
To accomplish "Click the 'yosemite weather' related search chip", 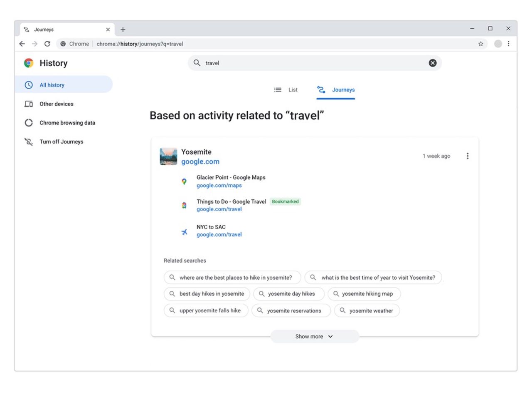I will (x=367, y=310).
